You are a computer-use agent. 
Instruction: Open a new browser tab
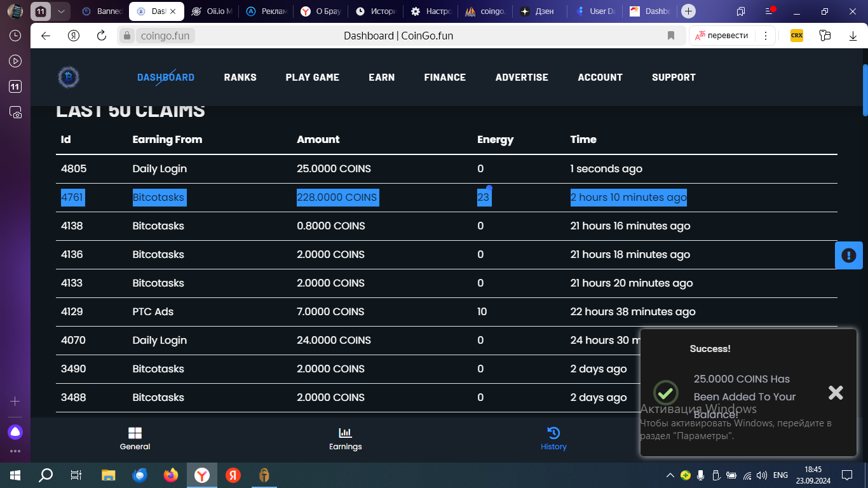pyautogui.click(x=688, y=11)
